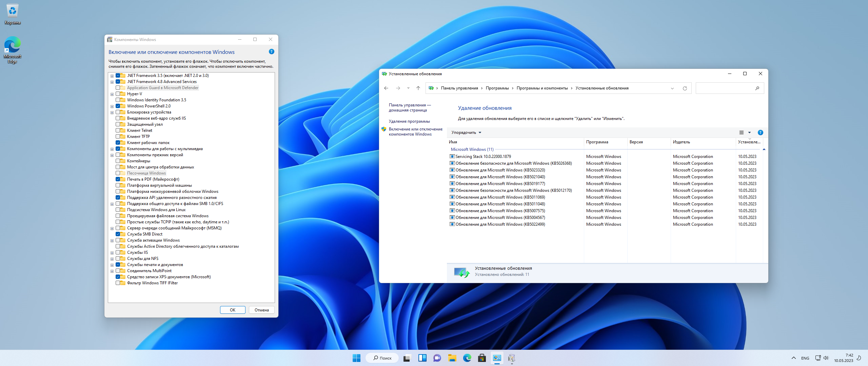Sort by the Имя column header
The width and height of the screenshot is (868, 366).
pos(515,142)
